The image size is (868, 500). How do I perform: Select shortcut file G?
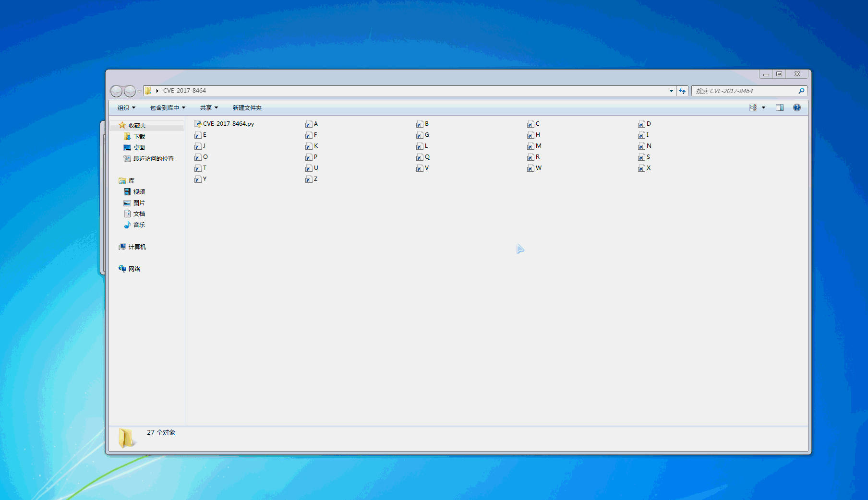point(422,135)
